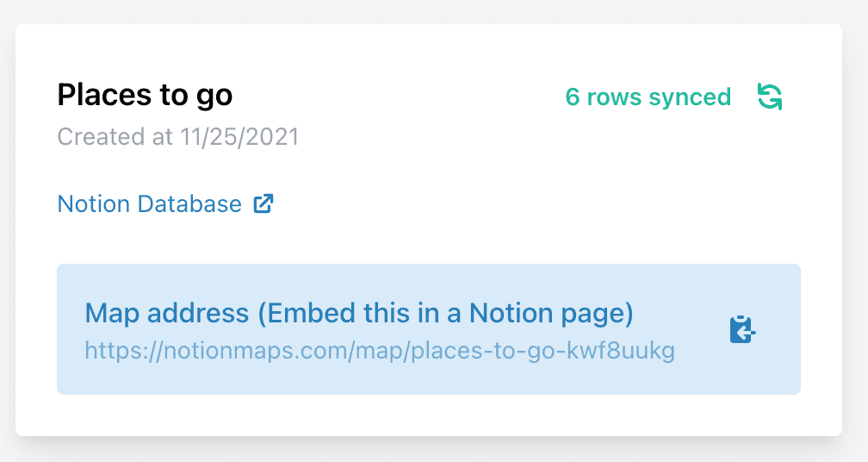Click the word Places in the title
Screen dimensions: 868x462
[x=105, y=95]
